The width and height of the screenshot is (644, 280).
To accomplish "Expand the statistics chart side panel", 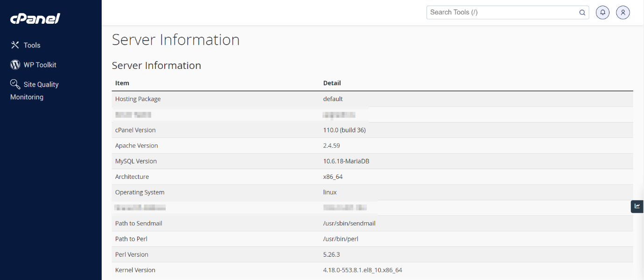I will tap(637, 206).
